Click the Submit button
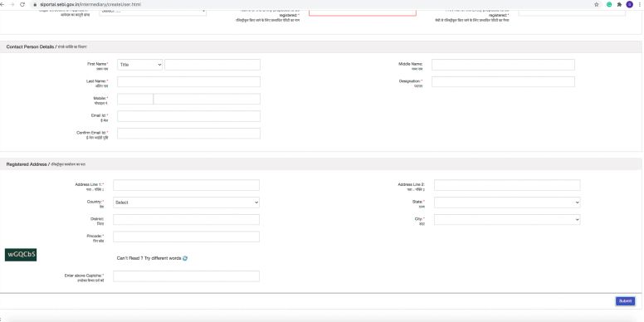Image resolution: width=644 pixels, height=322 pixels. tap(625, 301)
